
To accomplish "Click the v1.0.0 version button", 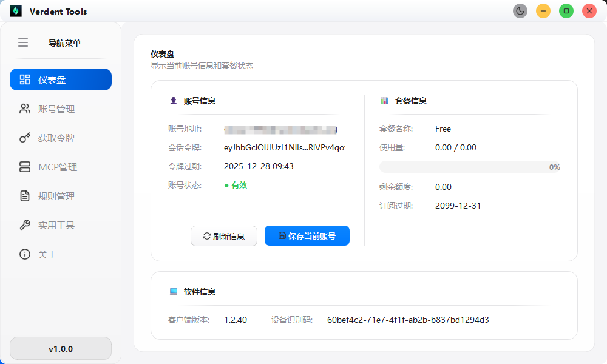I will pyautogui.click(x=61, y=349).
